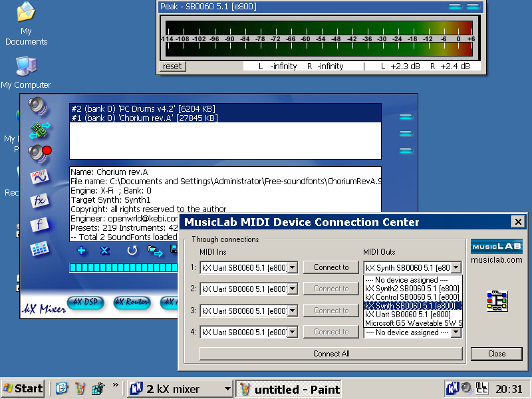Click the 'reset' button in Peak window
This screenshot has width=532, height=399.
tap(172, 66)
